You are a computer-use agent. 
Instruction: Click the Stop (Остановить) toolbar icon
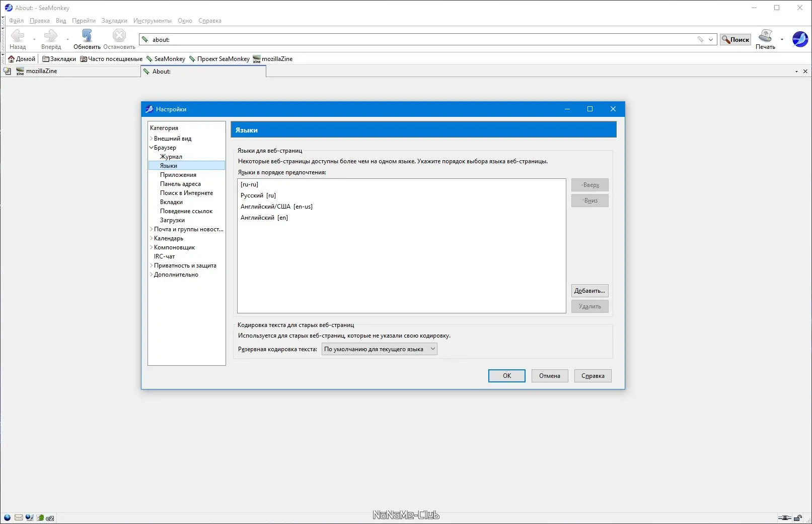119,35
